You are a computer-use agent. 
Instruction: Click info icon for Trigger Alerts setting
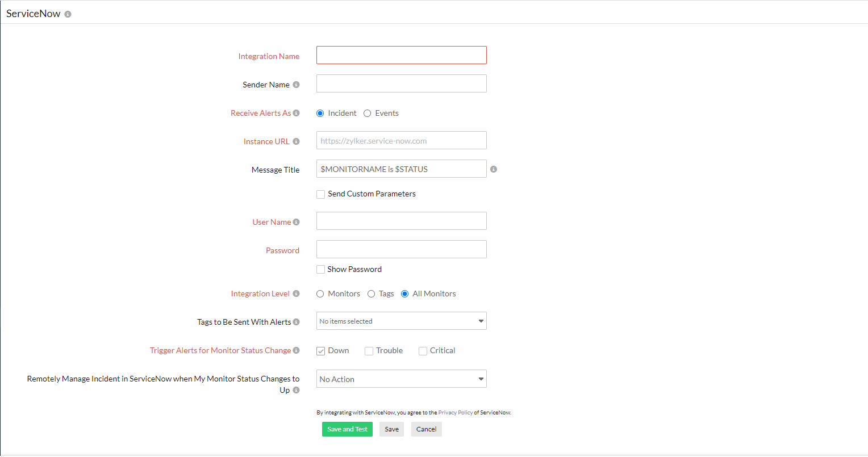(x=296, y=350)
